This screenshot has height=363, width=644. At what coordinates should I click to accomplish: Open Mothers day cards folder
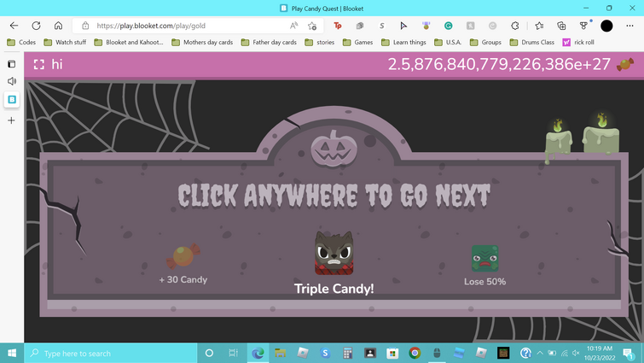[202, 42]
